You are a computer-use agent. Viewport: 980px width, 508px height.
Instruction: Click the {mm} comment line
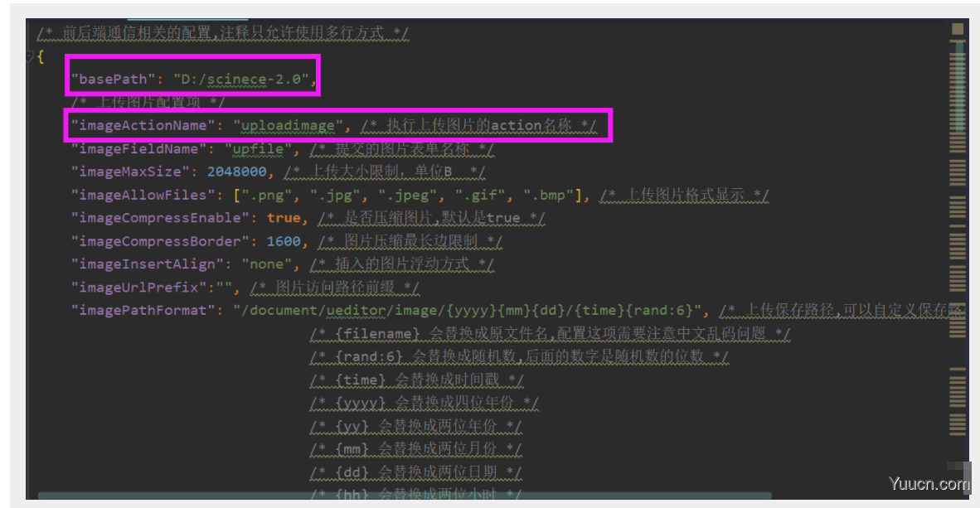pos(415,449)
